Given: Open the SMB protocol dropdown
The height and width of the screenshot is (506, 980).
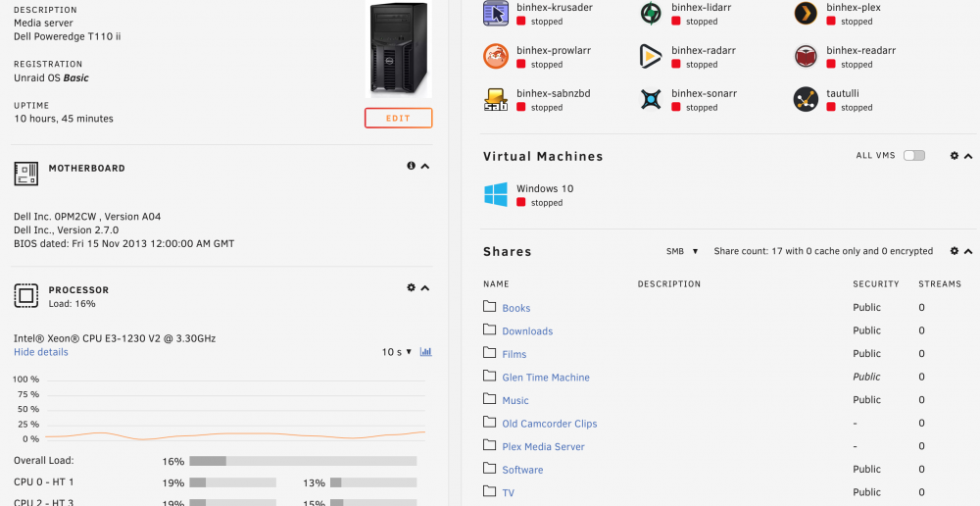Looking at the screenshot, I should click(682, 251).
